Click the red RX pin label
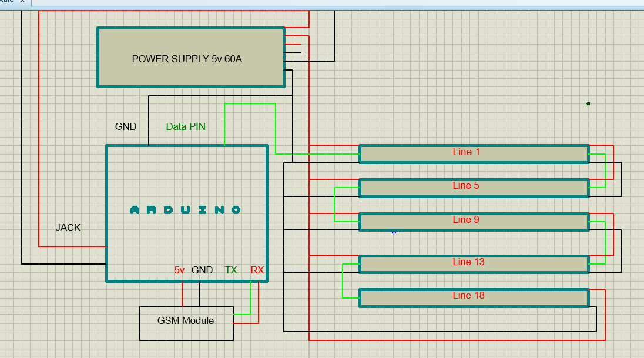Image resolution: width=644 pixels, height=358 pixels. [x=257, y=270]
